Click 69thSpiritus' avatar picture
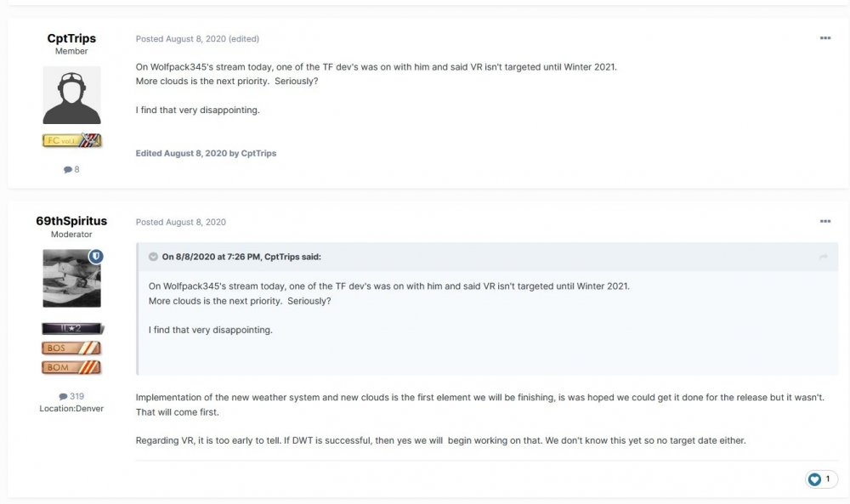The image size is (850, 504). [x=70, y=280]
